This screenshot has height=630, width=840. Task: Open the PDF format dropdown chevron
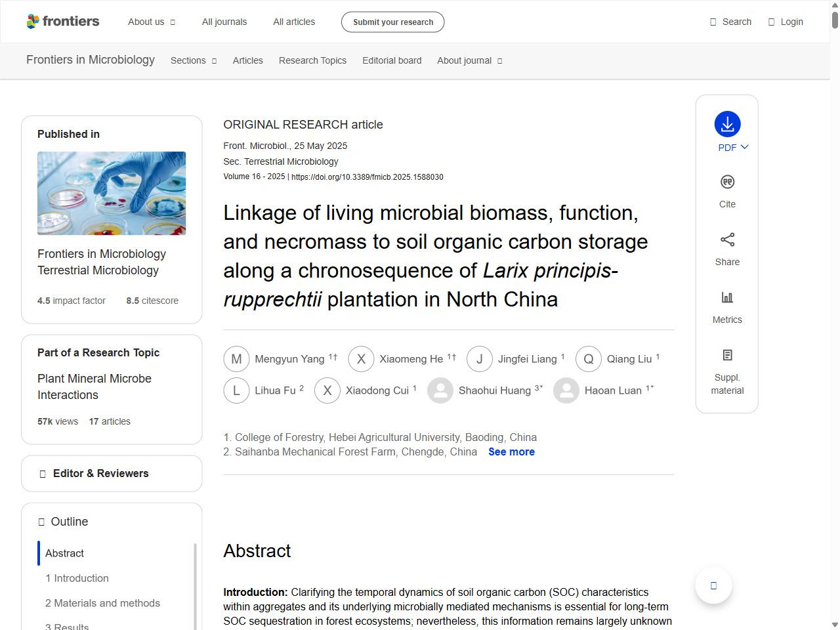point(745,148)
